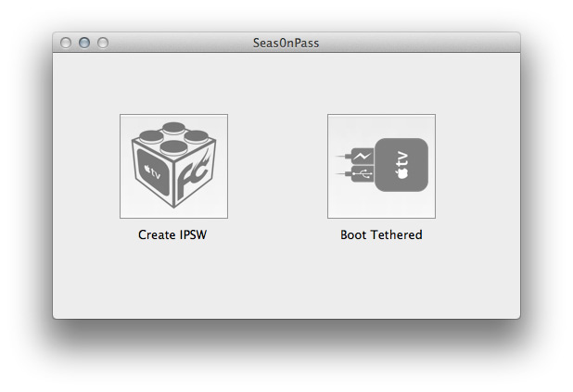Close the Seas0nPass window

point(66,43)
